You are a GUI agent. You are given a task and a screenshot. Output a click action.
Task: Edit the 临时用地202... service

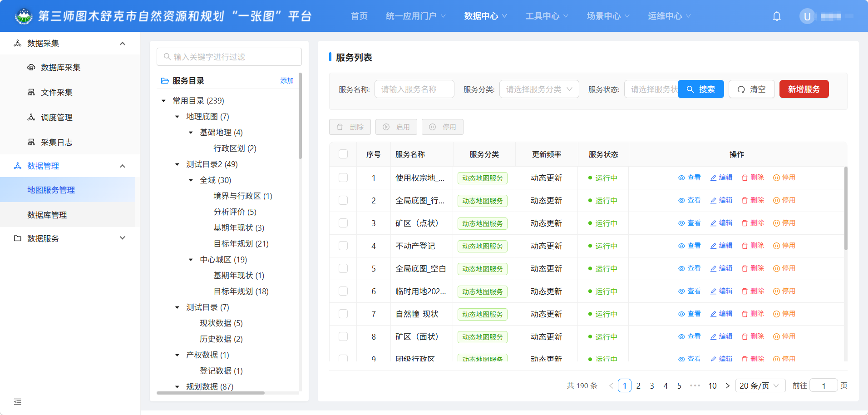(721, 291)
